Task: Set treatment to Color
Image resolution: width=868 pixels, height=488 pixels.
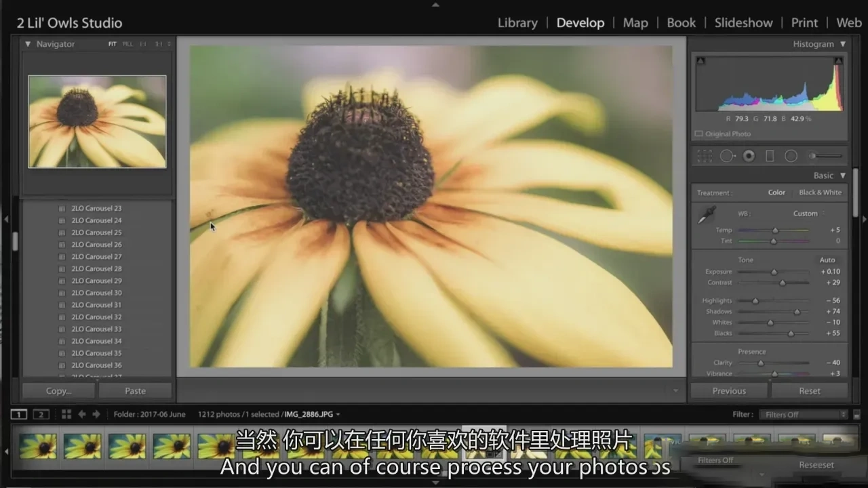Action: pos(776,192)
